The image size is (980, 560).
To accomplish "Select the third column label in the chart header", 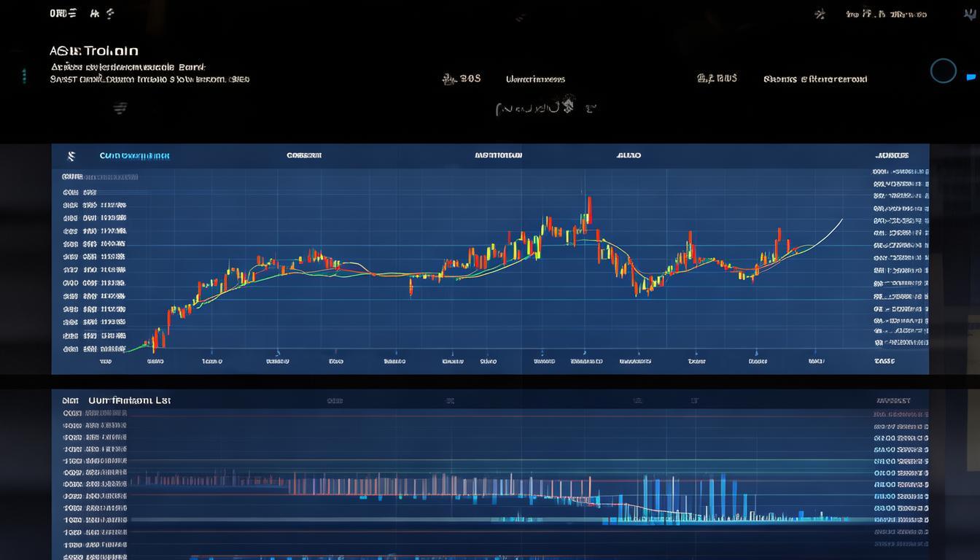I will pos(498,155).
